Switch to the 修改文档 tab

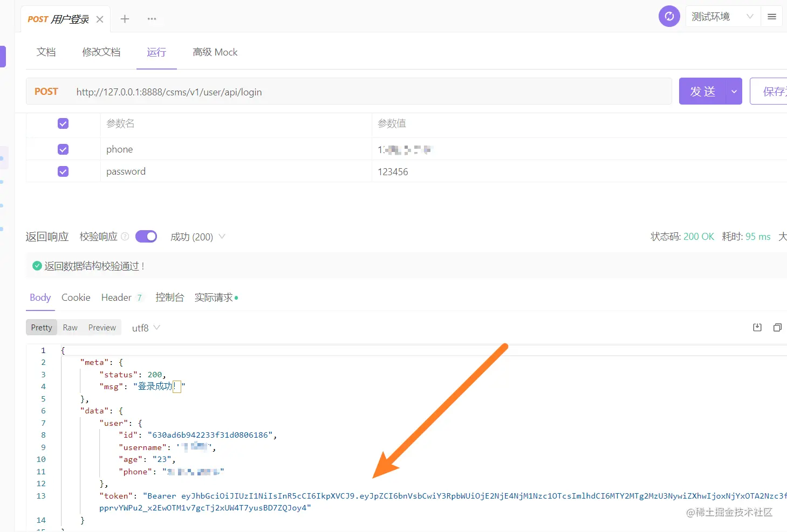(101, 52)
